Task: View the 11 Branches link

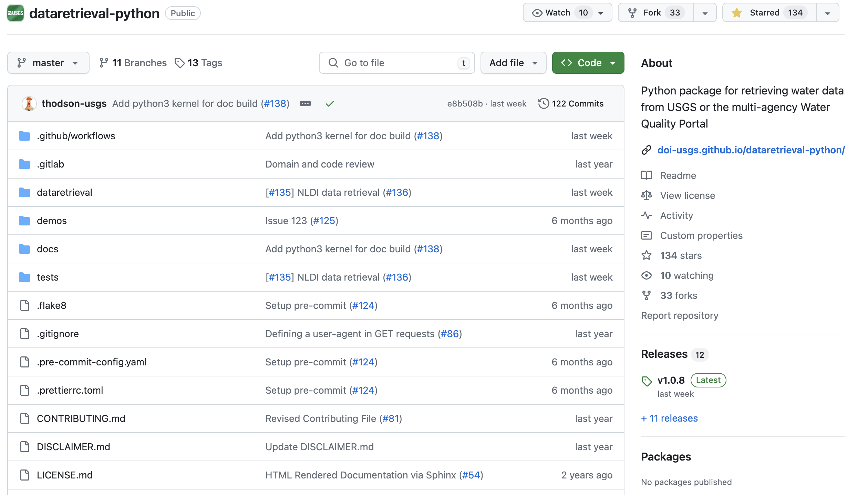Action: pos(133,63)
